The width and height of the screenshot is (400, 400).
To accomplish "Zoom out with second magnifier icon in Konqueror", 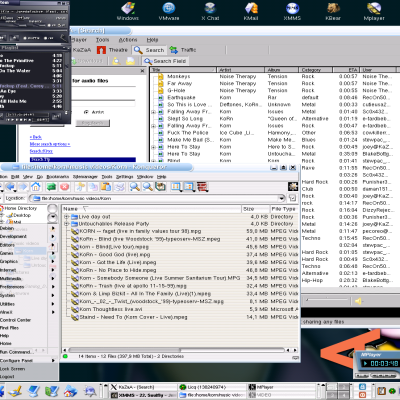I will click(148, 187).
